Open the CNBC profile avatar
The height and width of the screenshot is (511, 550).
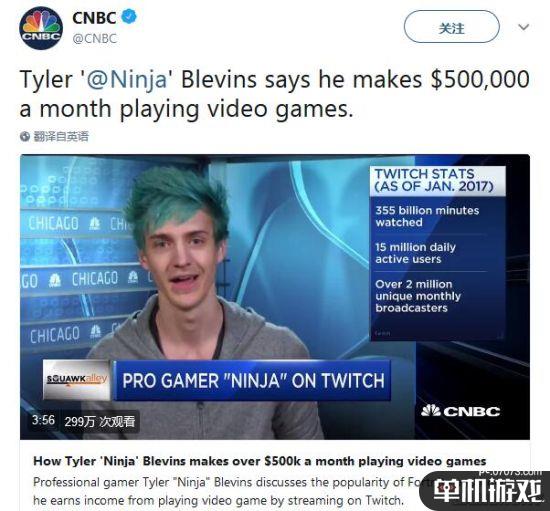tap(41, 28)
